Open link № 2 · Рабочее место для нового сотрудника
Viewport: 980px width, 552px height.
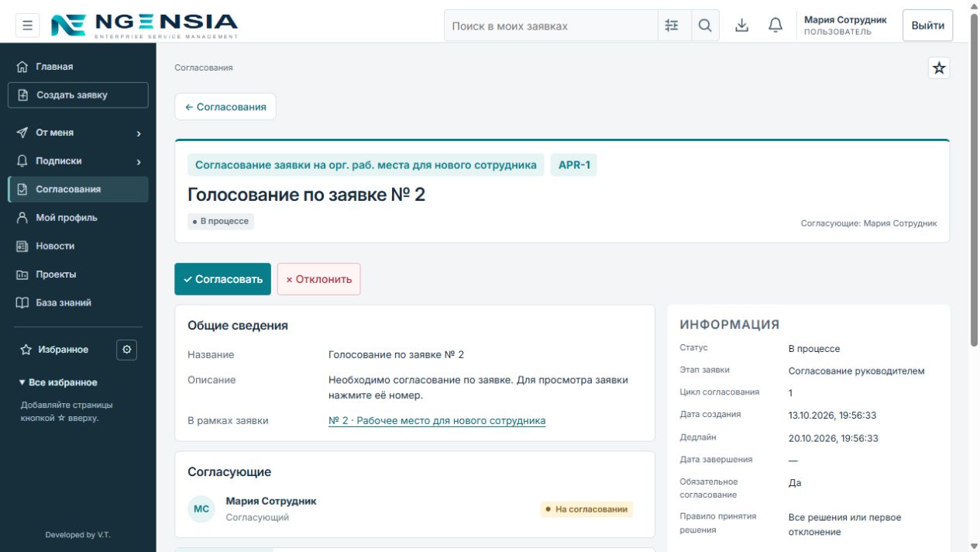[437, 421]
